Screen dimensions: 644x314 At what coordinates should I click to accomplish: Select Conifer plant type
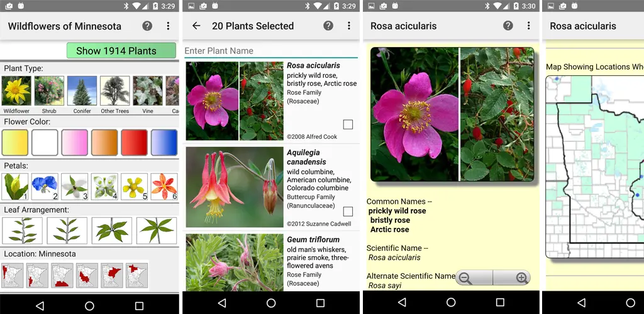point(82,91)
